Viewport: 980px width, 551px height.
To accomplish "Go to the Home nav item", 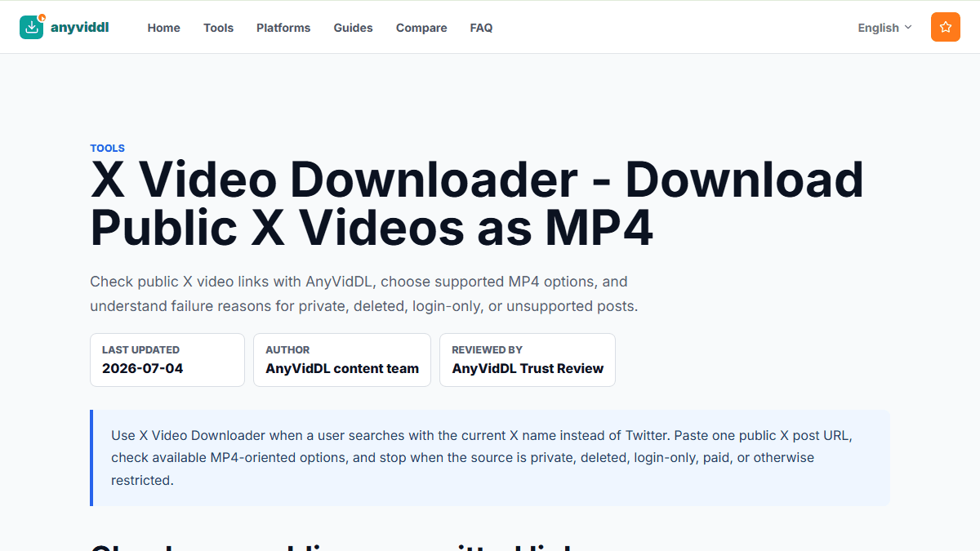I will click(x=164, y=28).
